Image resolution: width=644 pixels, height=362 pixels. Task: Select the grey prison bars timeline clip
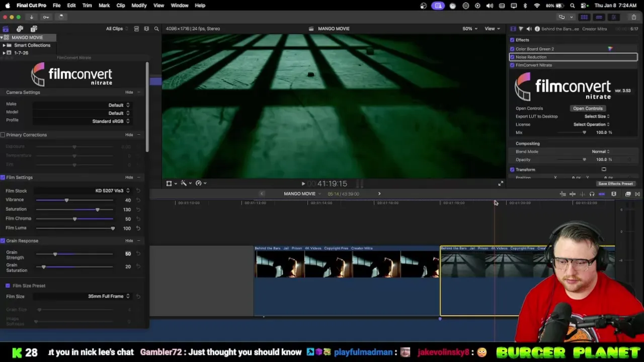point(527,282)
